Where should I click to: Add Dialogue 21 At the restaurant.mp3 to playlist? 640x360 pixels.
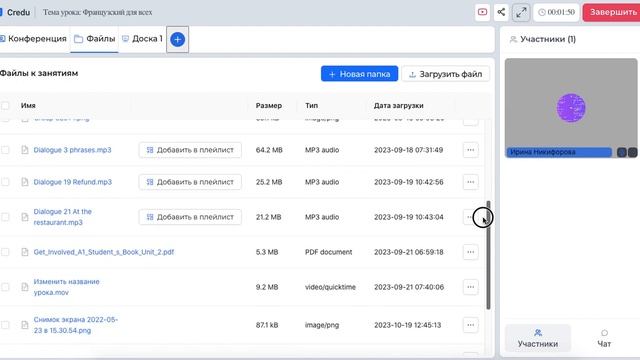[x=190, y=217]
